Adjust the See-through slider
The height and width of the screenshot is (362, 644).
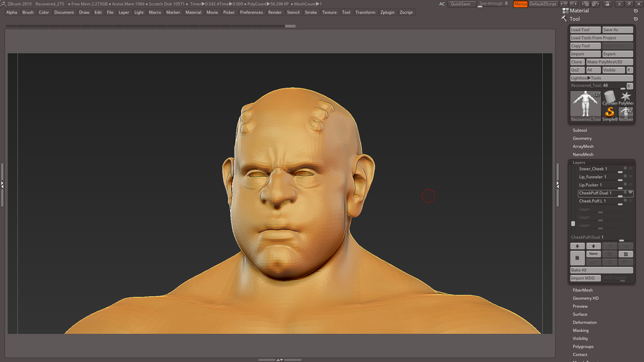pos(493,4)
